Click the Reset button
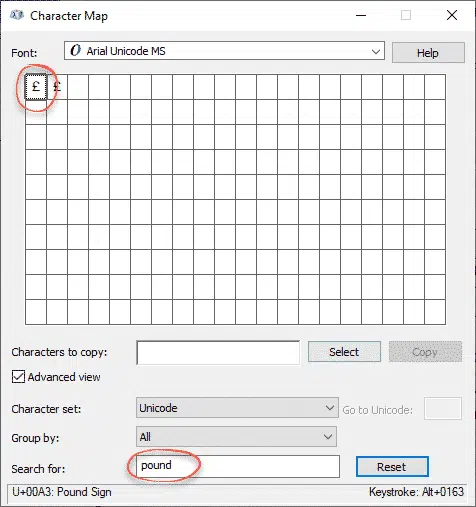The image size is (476, 507). tap(392, 467)
